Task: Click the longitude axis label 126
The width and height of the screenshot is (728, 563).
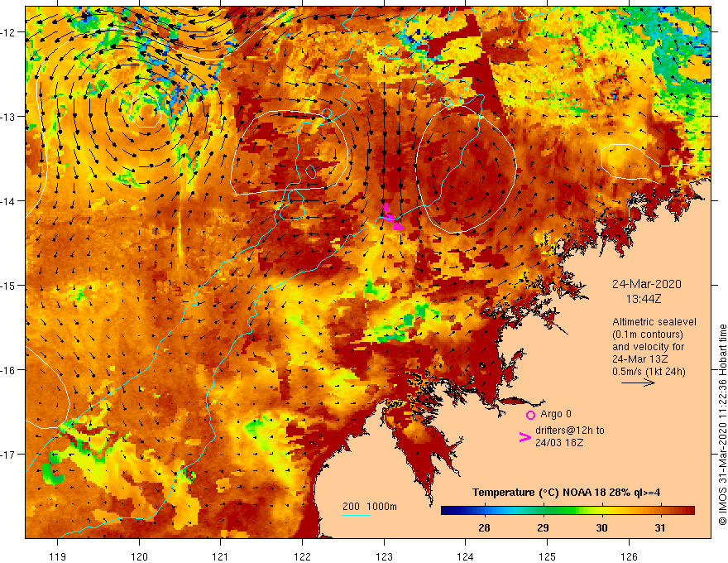Action: tap(629, 556)
